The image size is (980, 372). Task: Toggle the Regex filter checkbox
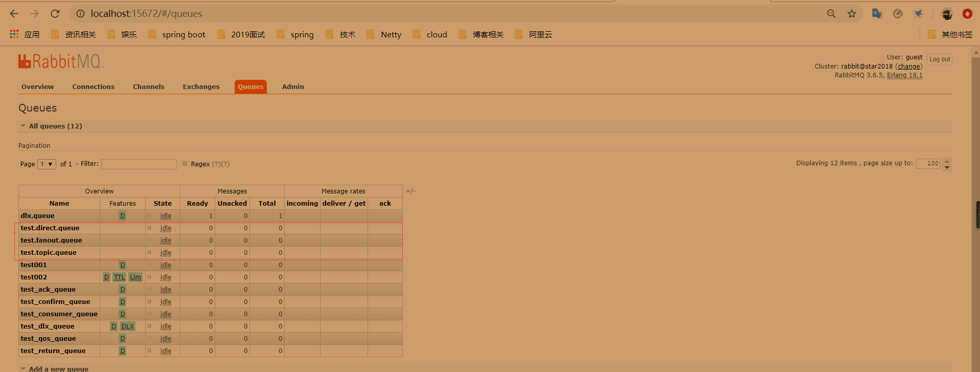(185, 164)
